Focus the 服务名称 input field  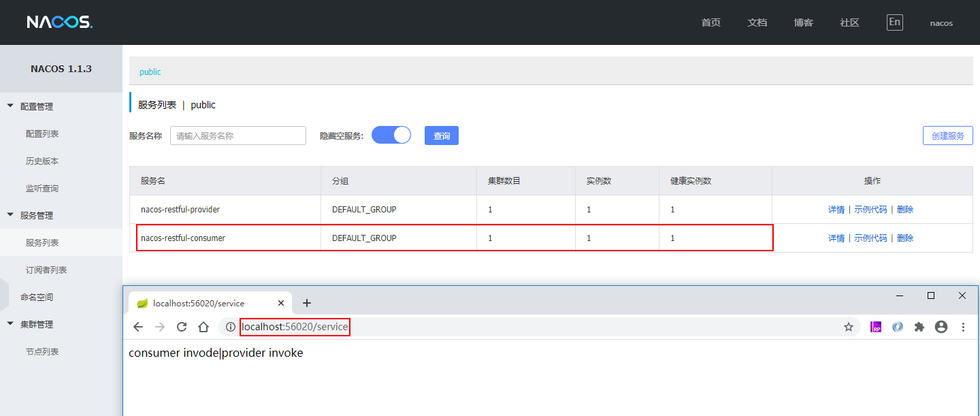pyautogui.click(x=238, y=135)
